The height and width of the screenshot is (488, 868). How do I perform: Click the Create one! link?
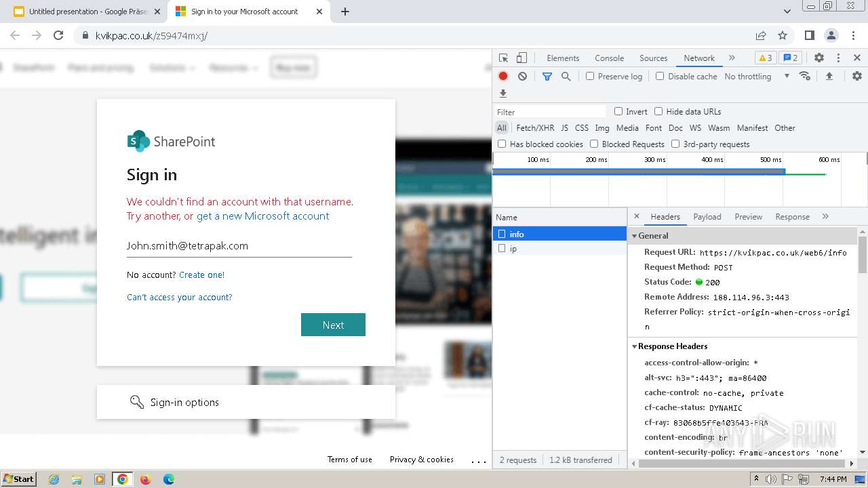[x=201, y=274]
